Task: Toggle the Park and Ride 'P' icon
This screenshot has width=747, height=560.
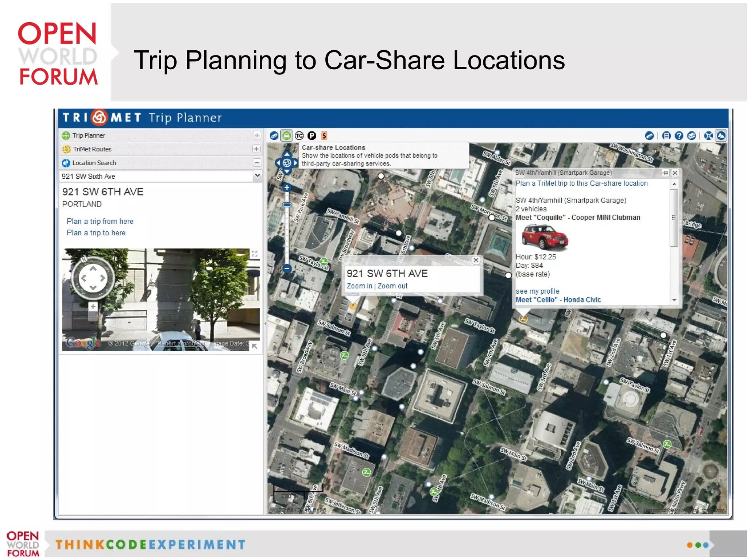Action: pos(311,136)
